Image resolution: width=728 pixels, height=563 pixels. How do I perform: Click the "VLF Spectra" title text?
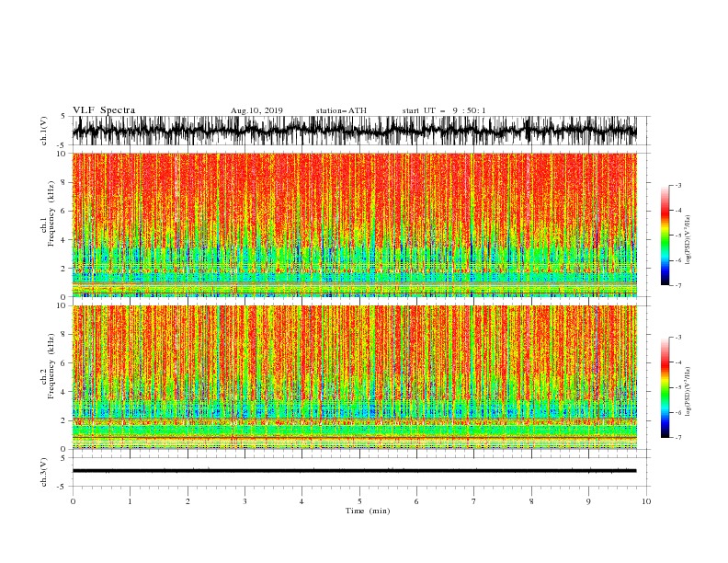click(104, 110)
